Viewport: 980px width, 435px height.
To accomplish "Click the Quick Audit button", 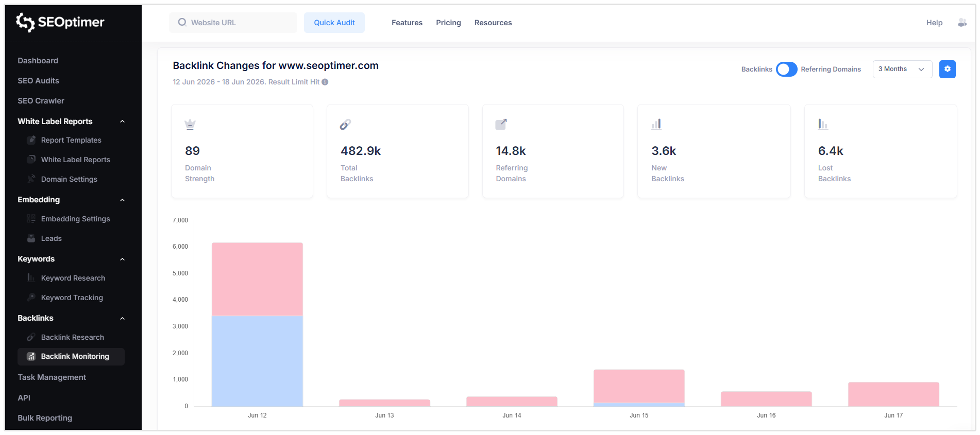I will [334, 23].
